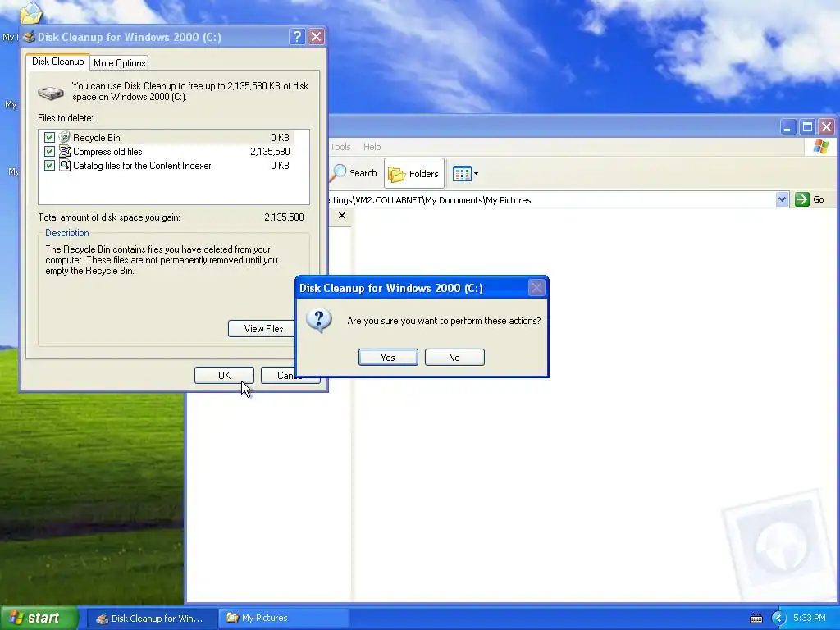Activate Disk Cleanup taskbar button
The width and height of the screenshot is (840, 630).
tap(152, 619)
